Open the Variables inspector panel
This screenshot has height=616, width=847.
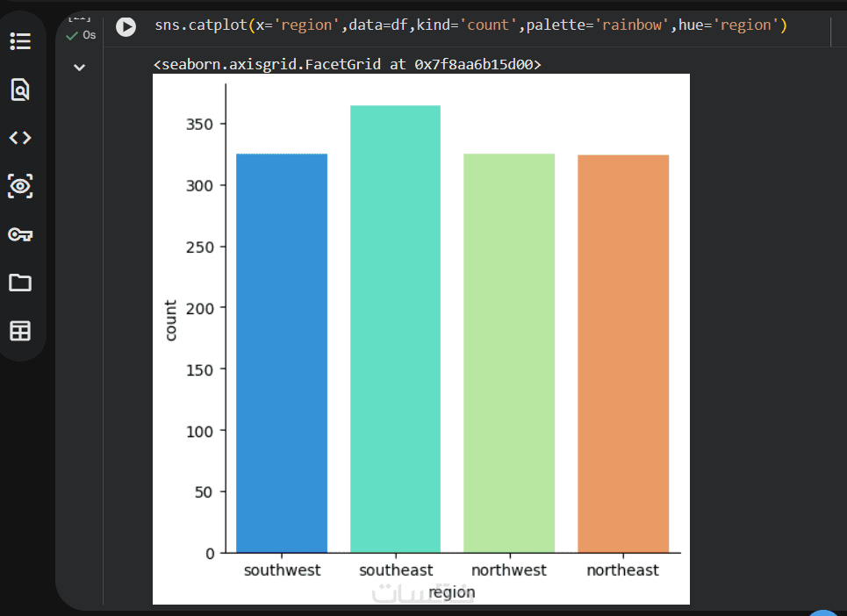coord(19,186)
